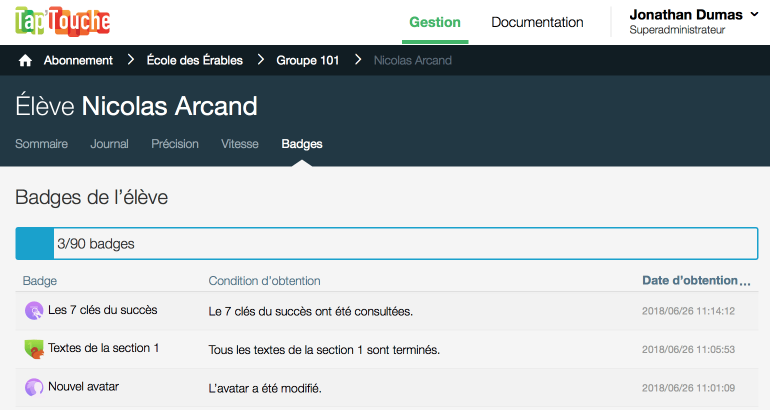The height and width of the screenshot is (410, 770).
Task: Navigate to École des Érables breadcrumb
Action: pyautogui.click(x=195, y=61)
